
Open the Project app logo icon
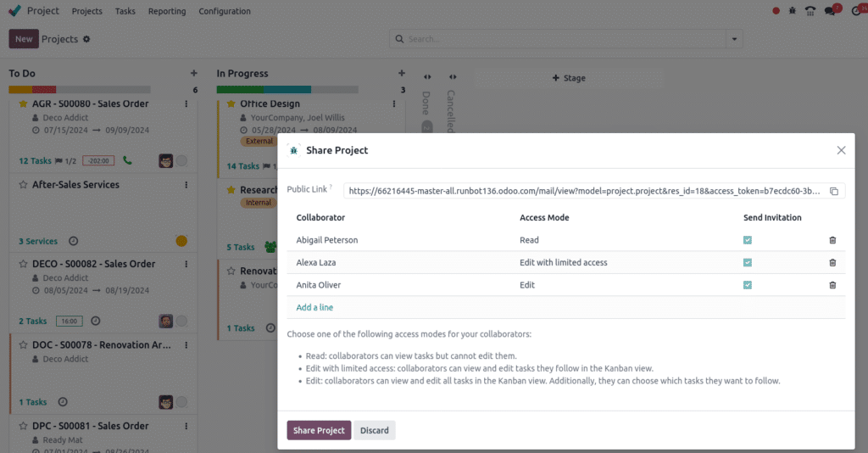(x=15, y=10)
